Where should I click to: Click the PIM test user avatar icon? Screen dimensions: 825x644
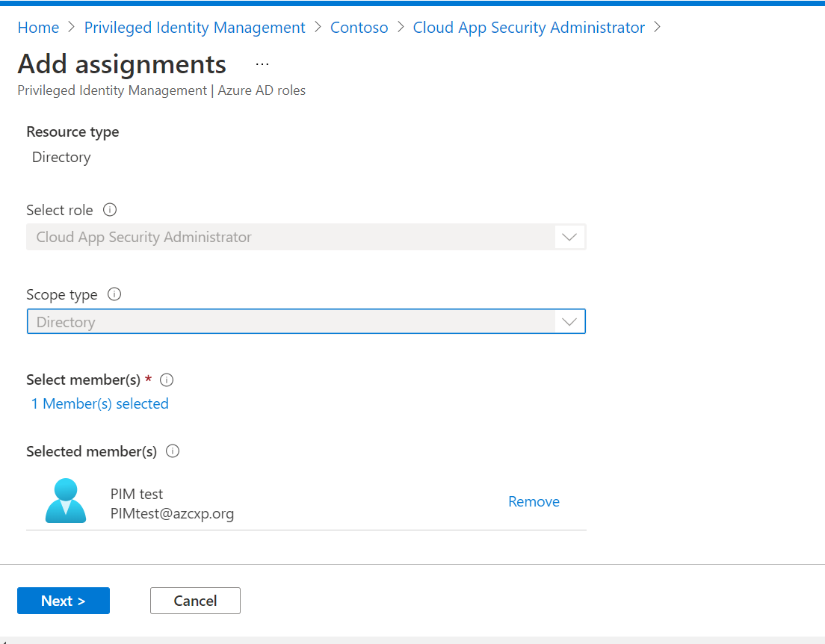(x=66, y=501)
